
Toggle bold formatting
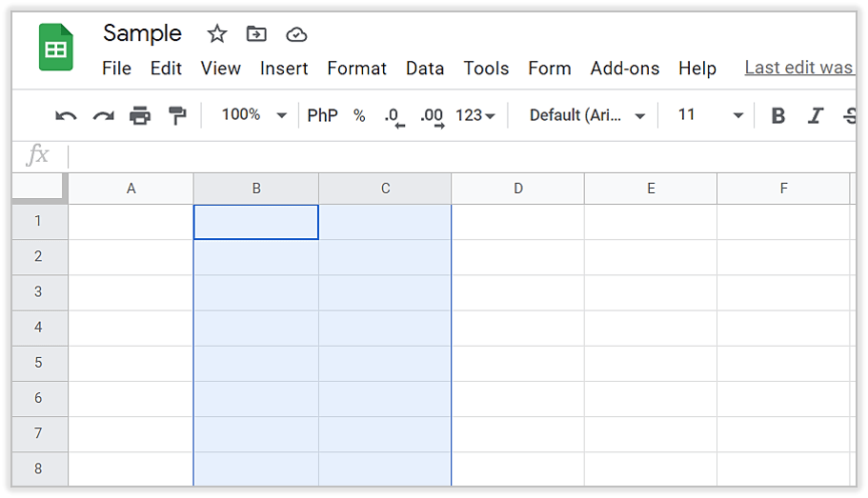tap(778, 116)
